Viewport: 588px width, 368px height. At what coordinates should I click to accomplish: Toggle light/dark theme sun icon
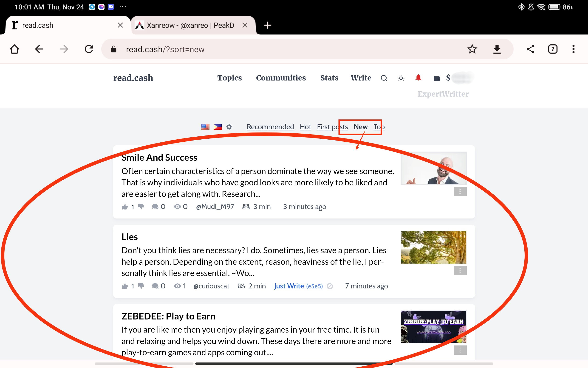pyautogui.click(x=401, y=78)
